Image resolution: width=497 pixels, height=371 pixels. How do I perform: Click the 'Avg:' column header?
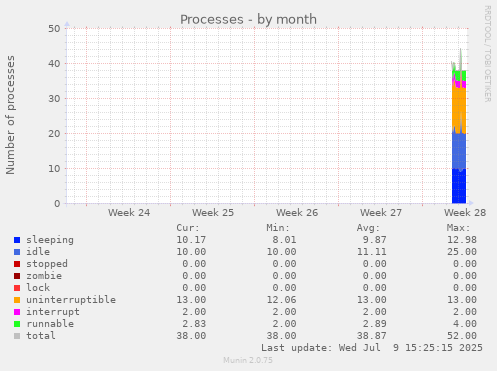coord(368,228)
